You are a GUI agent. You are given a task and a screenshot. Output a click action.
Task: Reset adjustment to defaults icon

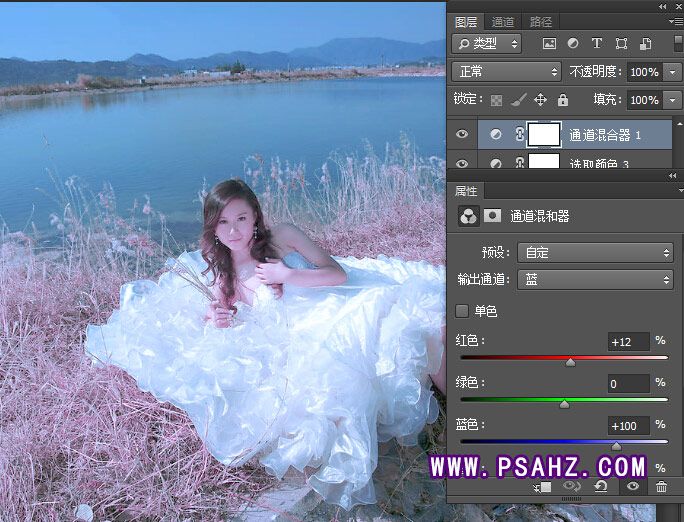[x=601, y=487]
